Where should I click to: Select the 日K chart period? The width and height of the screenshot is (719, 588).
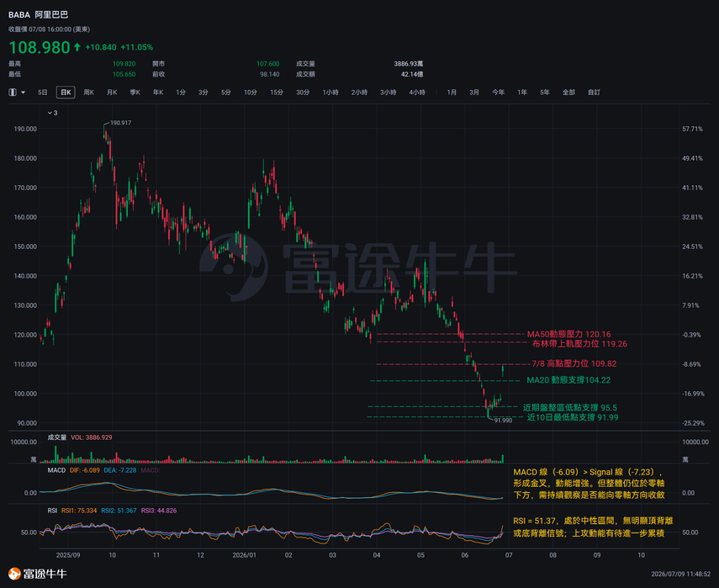pyautogui.click(x=66, y=93)
